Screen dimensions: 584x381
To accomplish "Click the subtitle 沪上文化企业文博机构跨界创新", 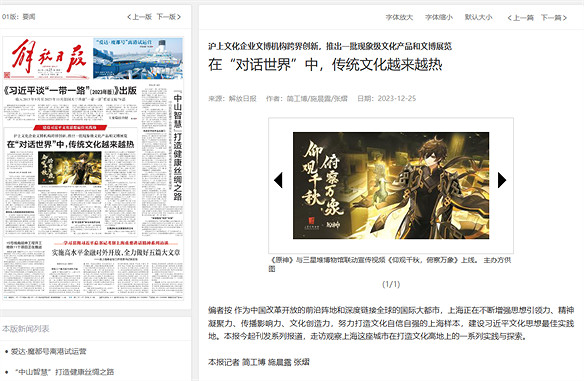I will coord(330,46).
